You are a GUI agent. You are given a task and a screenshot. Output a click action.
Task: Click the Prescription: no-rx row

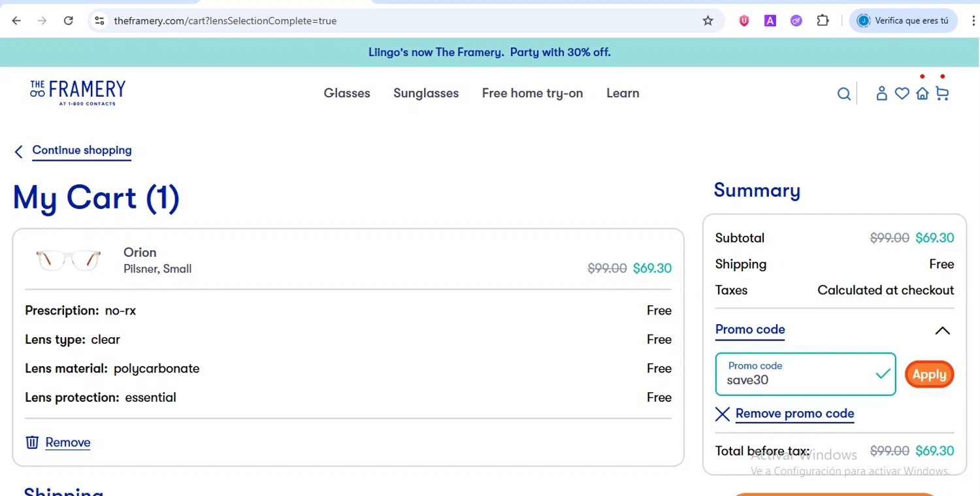click(x=348, y=310)
